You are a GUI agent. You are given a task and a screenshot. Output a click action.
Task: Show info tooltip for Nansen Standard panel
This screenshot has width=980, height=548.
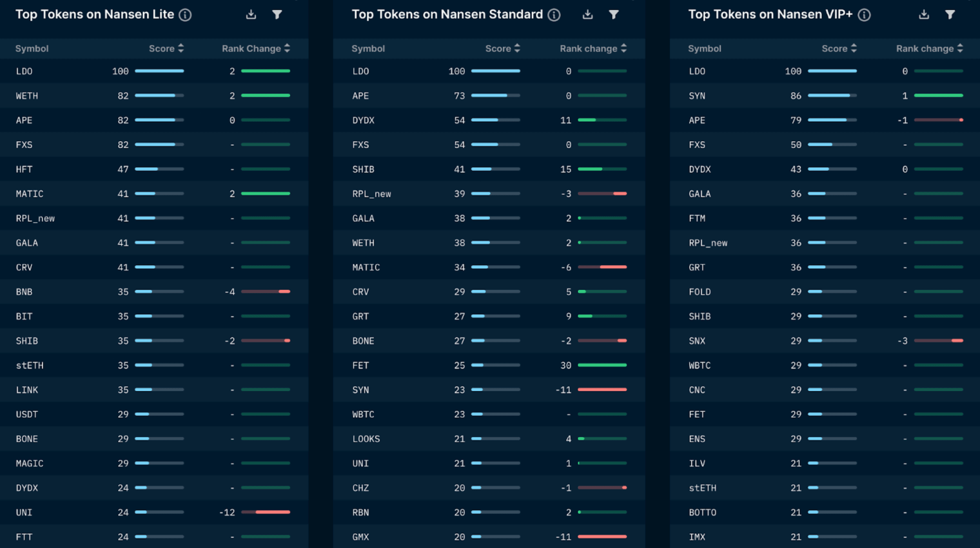pos(554,15)
